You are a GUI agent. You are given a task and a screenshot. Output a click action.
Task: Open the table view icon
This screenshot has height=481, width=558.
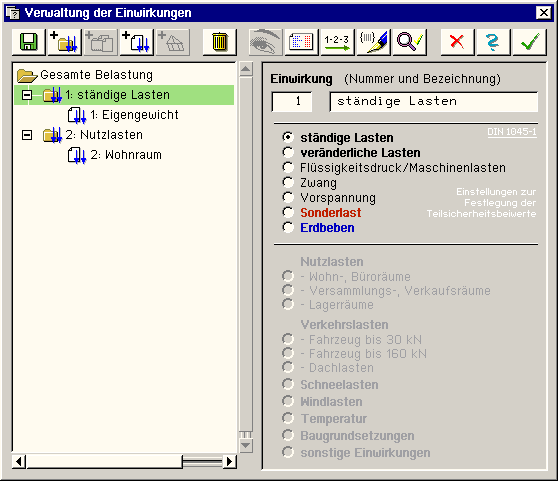[x=301, y=42]
